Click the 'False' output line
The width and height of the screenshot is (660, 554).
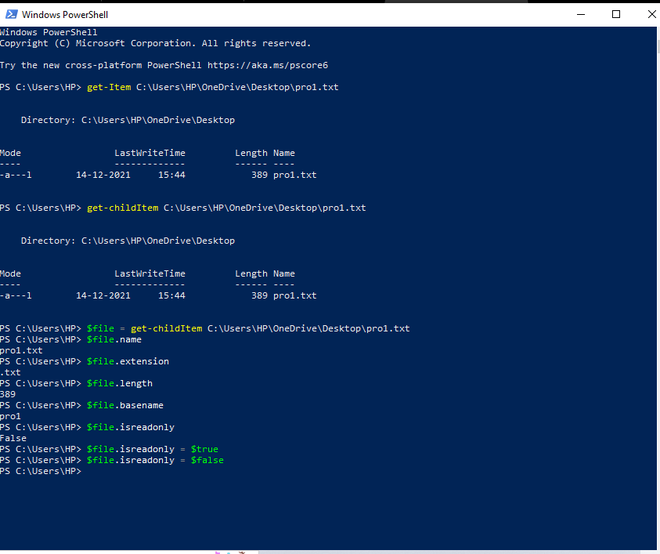(x=13, y=438)
